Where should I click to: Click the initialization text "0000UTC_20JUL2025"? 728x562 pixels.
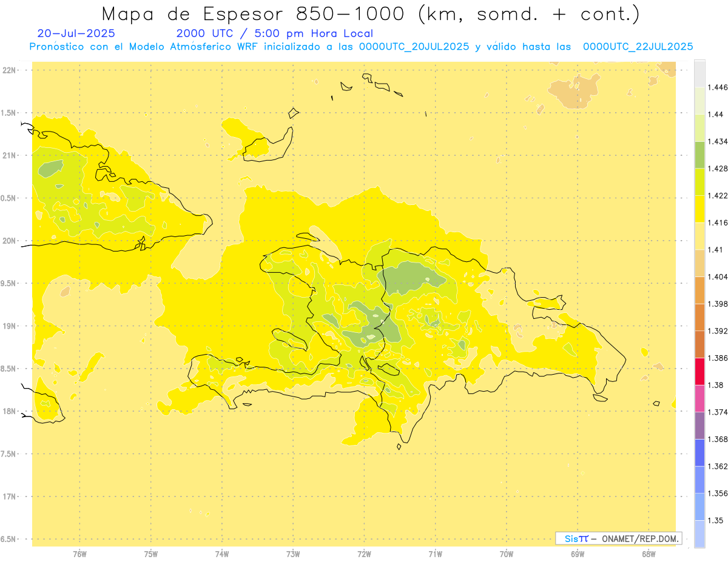[414, 47]
